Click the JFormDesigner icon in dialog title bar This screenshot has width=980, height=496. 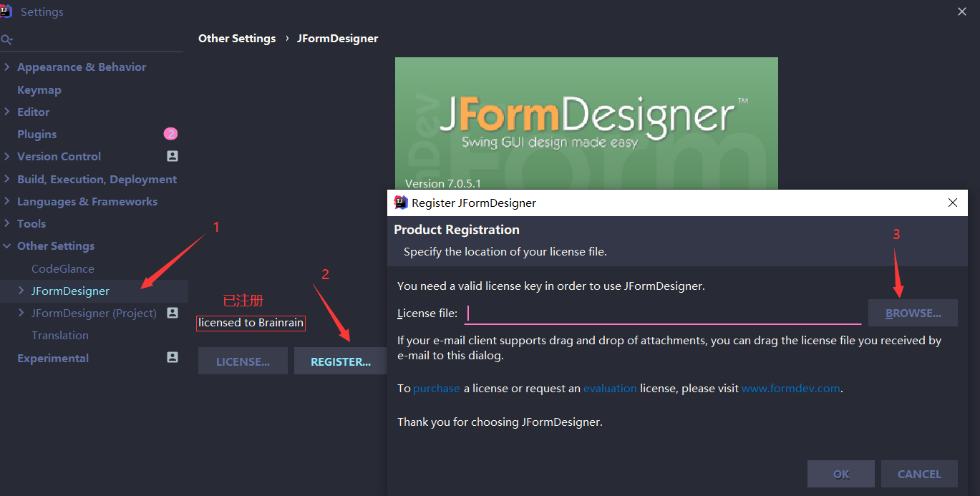pyautogui.click(x=400, y=203)
